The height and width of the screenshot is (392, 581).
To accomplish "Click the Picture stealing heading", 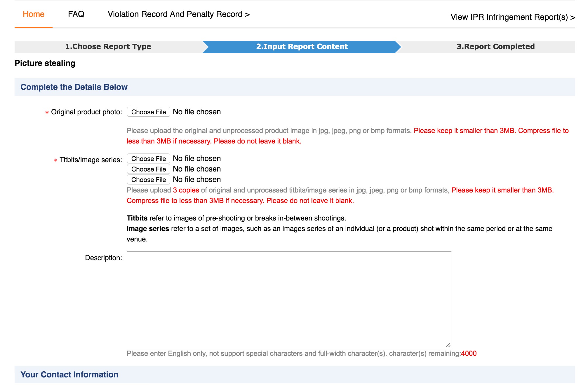I will click(45, 63).
